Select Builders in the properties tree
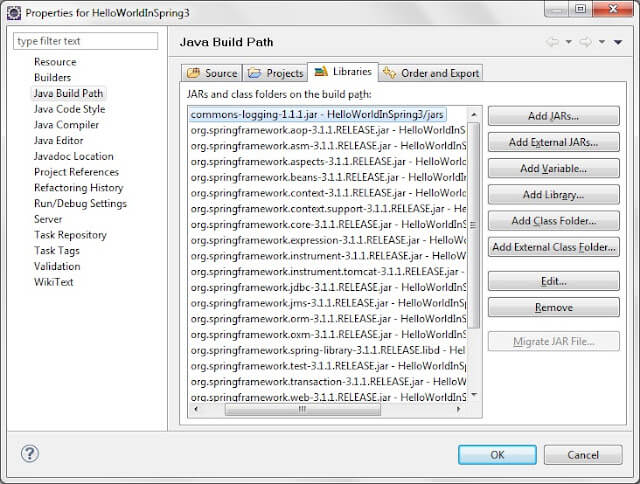640x484 pixels. [x=52, y=78]
